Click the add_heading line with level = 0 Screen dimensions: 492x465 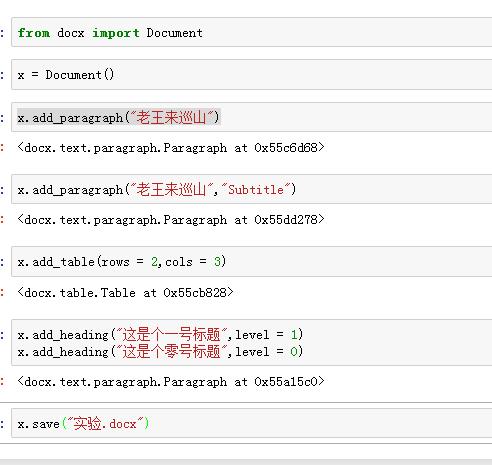[x=160, y=351]
